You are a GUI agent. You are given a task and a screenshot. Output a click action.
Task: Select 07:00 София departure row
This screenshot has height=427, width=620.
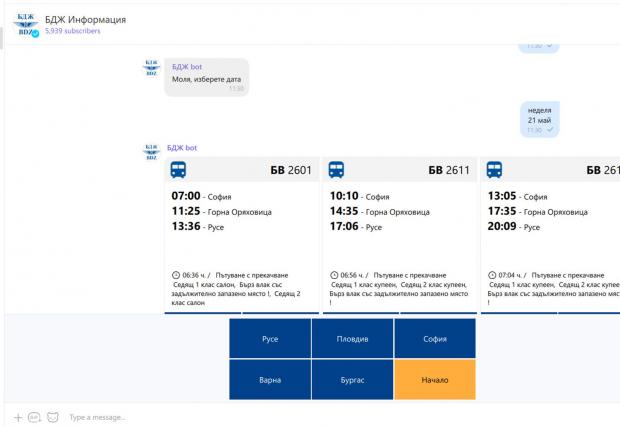[x=202, y=196]
